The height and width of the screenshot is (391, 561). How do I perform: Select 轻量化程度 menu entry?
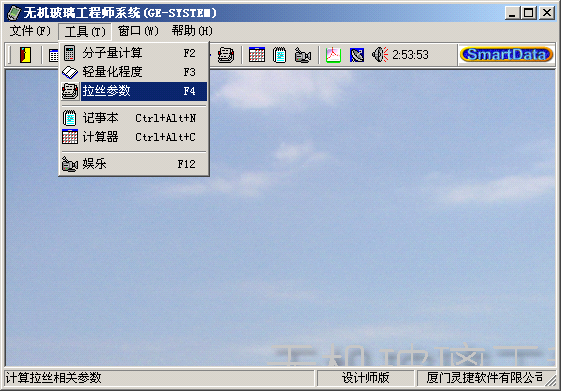[133, 72]
